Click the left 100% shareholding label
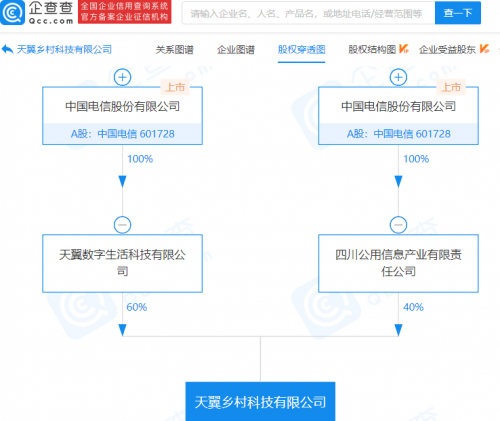The image size is (500, 421). 140,159
